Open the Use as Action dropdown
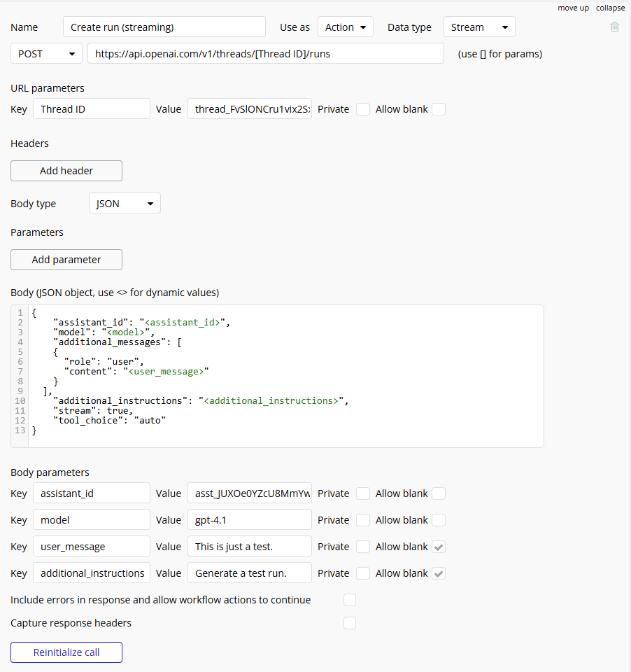Screen dimensions: 631x672 (x=346, y=27)
